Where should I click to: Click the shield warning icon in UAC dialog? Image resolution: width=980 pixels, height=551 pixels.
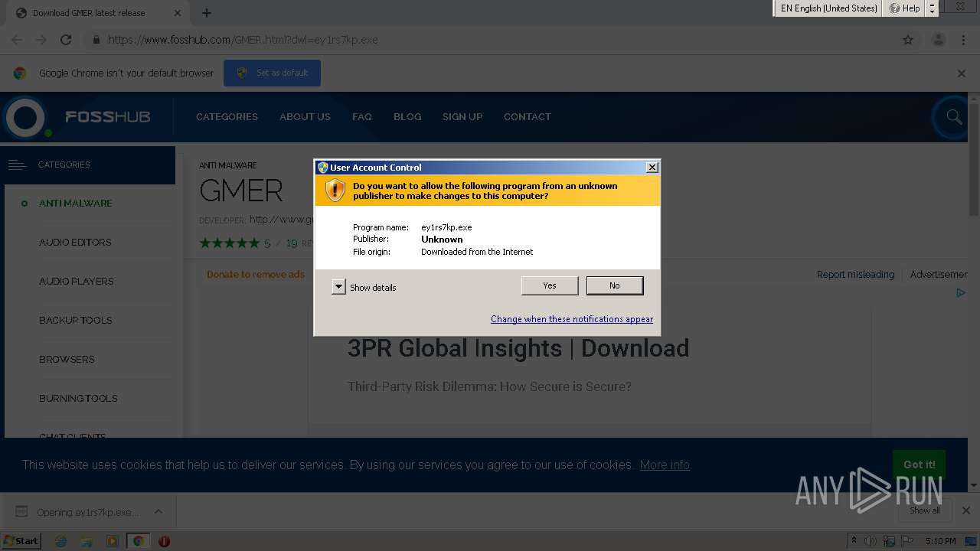[x=335, y=191]
